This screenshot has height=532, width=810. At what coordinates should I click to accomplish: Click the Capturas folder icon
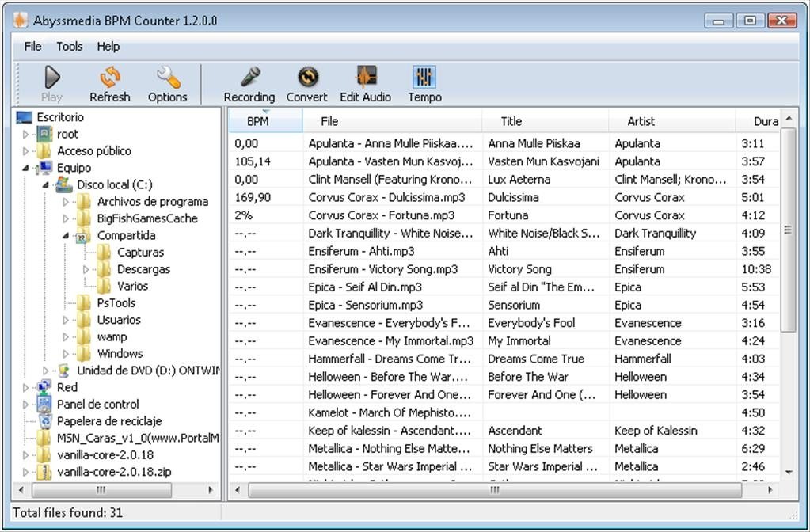coord(104,252)
